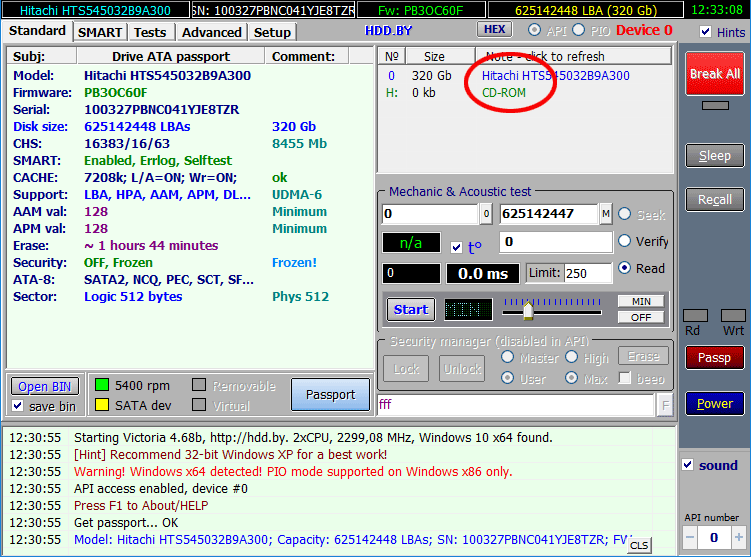The width and height of the screenshot is (751, 557).
Task: Click the Limit value field 250
Action: click(x=588, y=273)
